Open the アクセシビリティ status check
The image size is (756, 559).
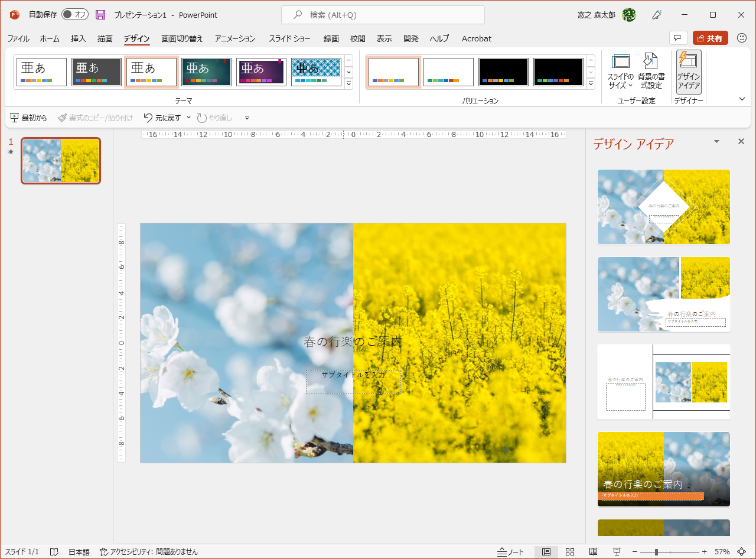click(149, 552)
